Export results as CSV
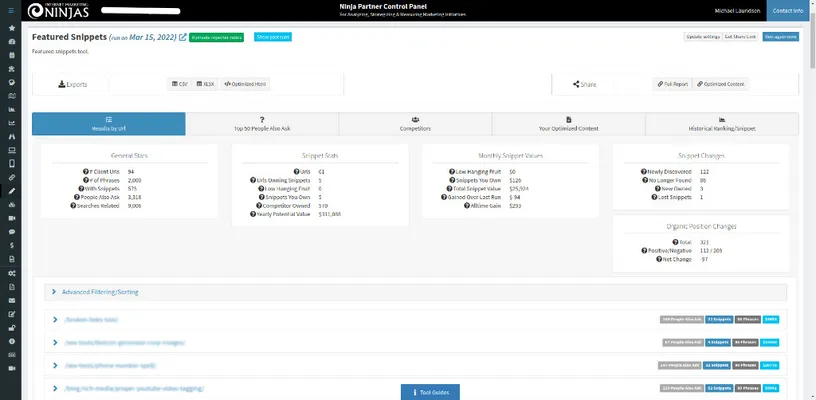 click(x=180, y=84)
